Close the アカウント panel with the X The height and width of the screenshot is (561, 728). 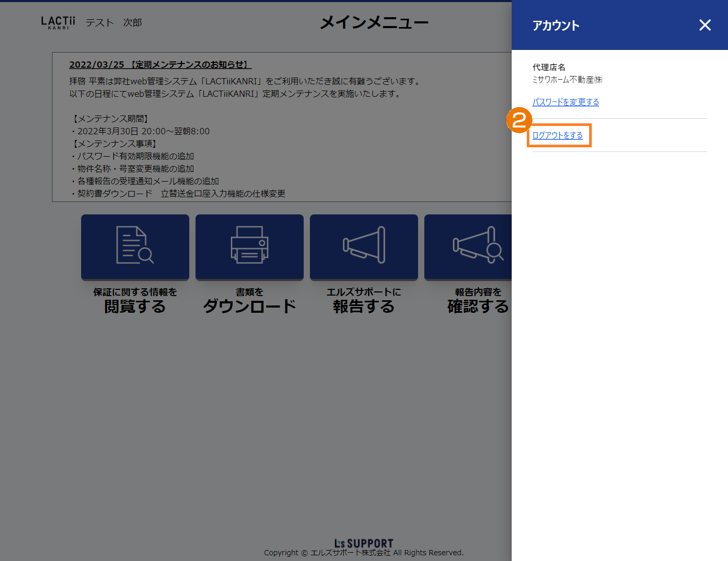tap(705, 25)
